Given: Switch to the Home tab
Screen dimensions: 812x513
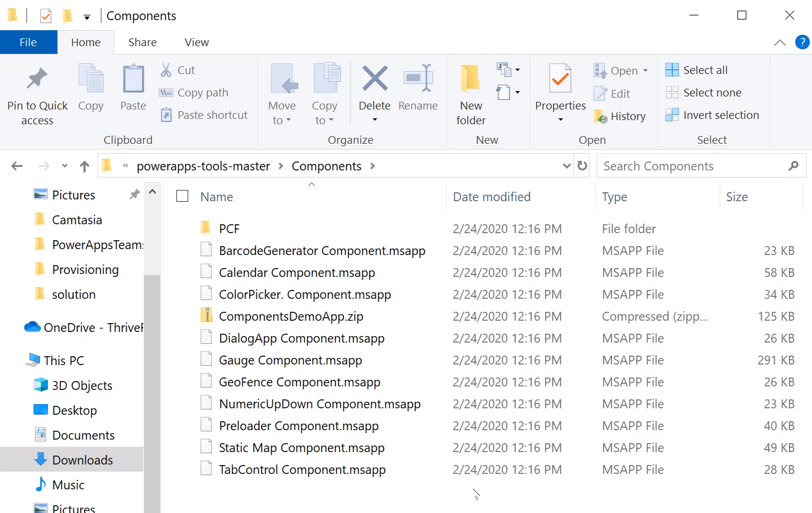Looking at the screenshot, I should point(86,42).
